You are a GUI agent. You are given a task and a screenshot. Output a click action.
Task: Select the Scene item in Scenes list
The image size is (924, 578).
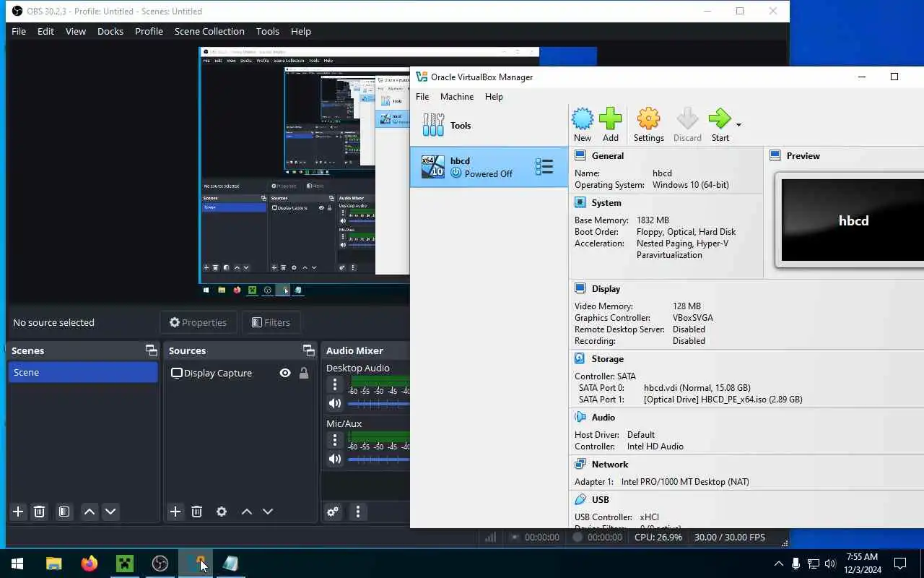coord(83,372)
